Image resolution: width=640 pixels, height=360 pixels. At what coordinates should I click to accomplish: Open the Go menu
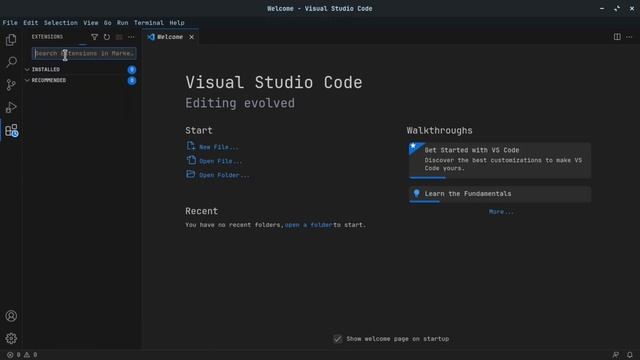coord(107,23)
